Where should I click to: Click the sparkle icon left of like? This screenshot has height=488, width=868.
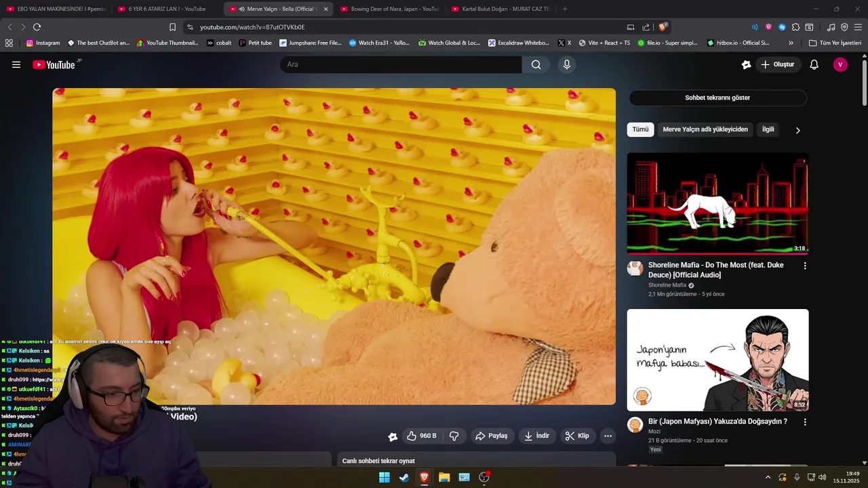pos(392,436)
